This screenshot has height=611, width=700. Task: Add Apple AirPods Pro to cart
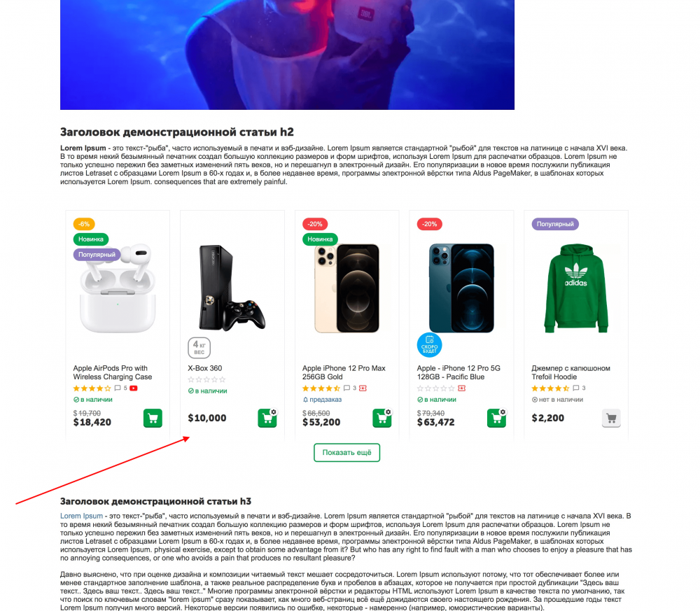153,419
